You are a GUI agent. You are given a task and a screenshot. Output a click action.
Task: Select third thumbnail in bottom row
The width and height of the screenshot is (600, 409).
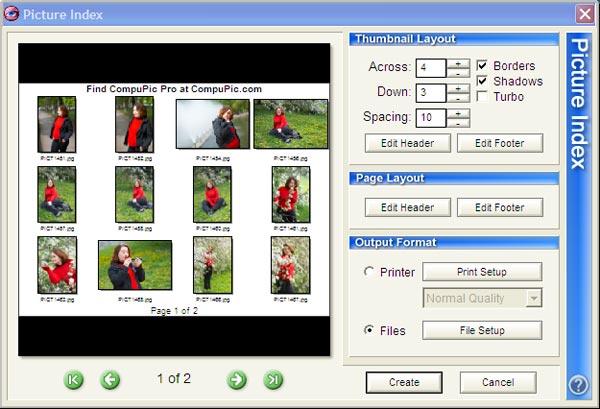tap(213, 265)
